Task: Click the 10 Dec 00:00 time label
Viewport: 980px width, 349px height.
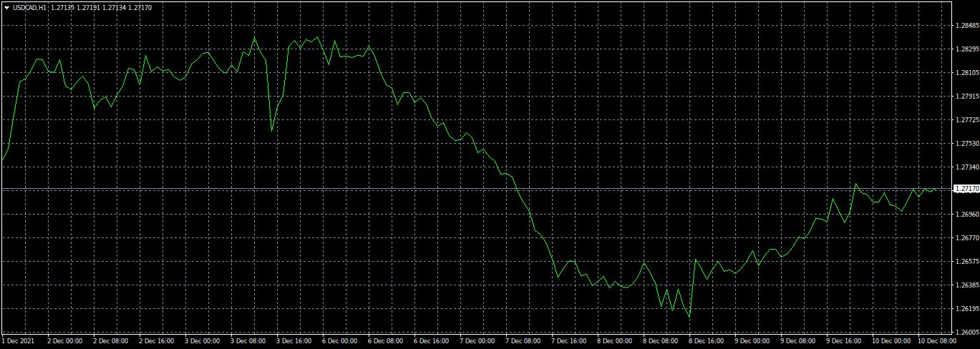Action: [x=891, y=342]
